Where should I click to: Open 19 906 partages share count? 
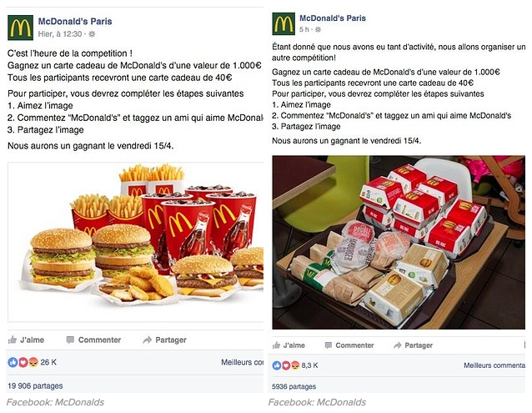35,385
